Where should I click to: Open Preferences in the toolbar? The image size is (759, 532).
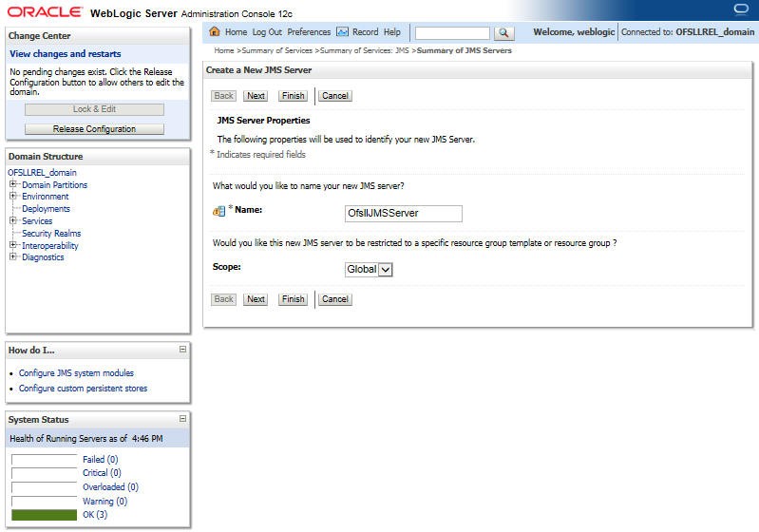coord(309,32)
